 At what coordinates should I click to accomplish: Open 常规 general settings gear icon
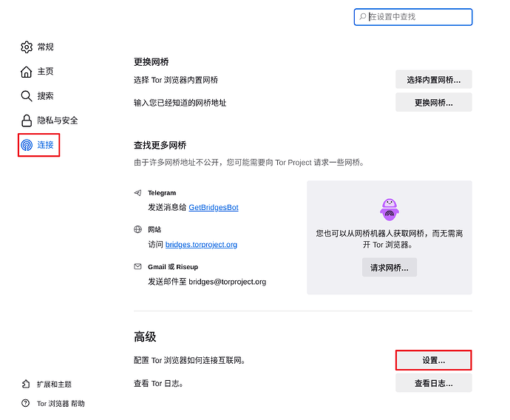27,47
